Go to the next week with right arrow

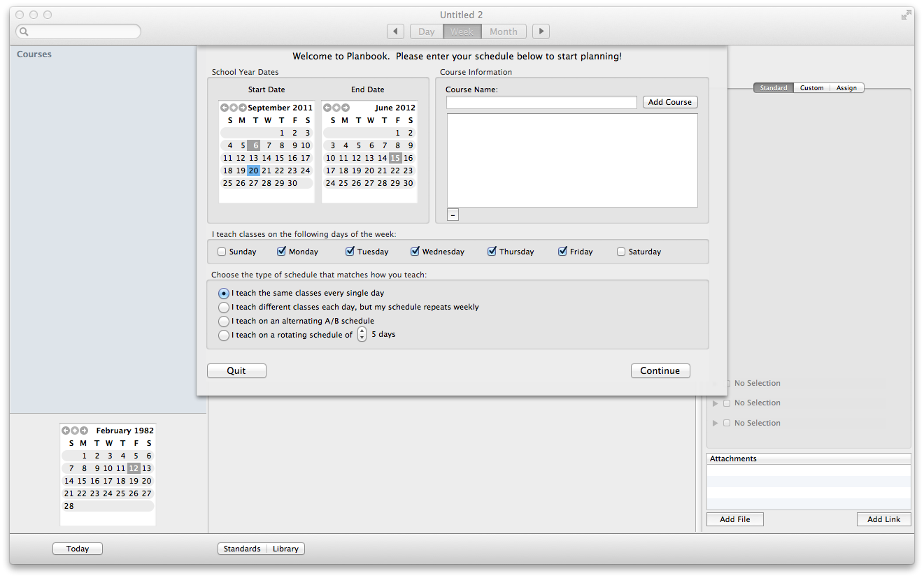541,31
